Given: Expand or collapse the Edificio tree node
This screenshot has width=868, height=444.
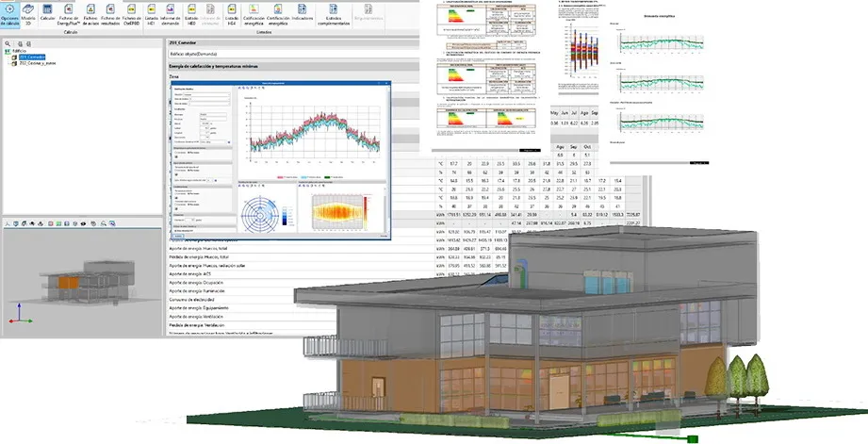Looking at the screenshot, I should click(x=5, y=51).
